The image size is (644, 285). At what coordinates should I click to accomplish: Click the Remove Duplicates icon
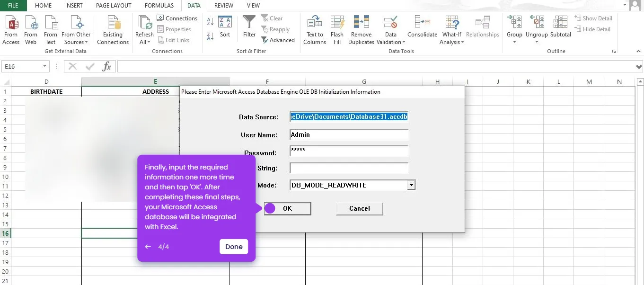point(361,28)
